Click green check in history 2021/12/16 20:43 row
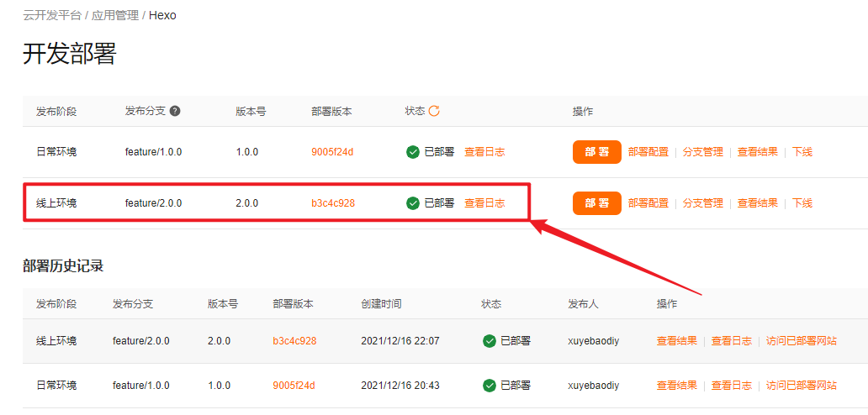868x415 pixels. [x=489, y=385]
